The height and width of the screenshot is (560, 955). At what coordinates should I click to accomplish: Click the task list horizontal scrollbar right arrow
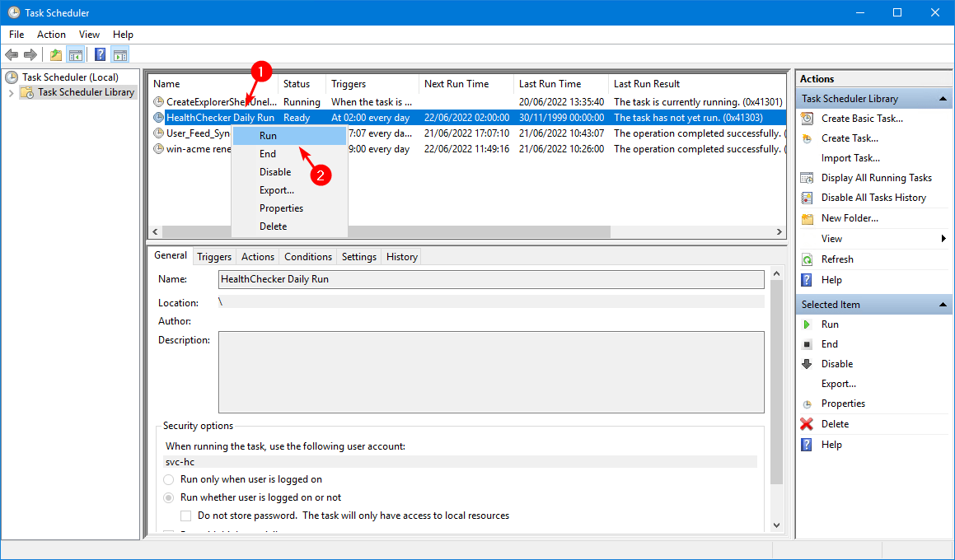pyautogui.click(x=779, y=232)
